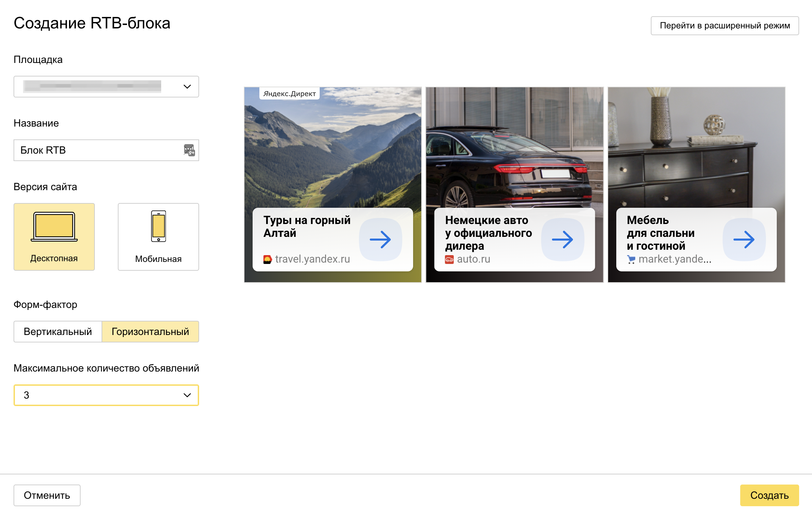Image resolution: width=812 pixels, height=515 pixels.
Task: Choose the Горизонтальный form factor
Action: click(150, 332)
